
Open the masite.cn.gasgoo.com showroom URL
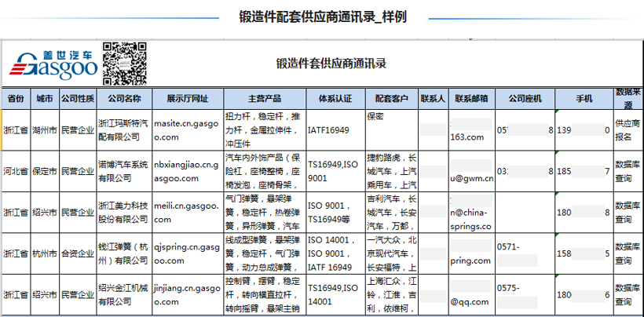188,130
